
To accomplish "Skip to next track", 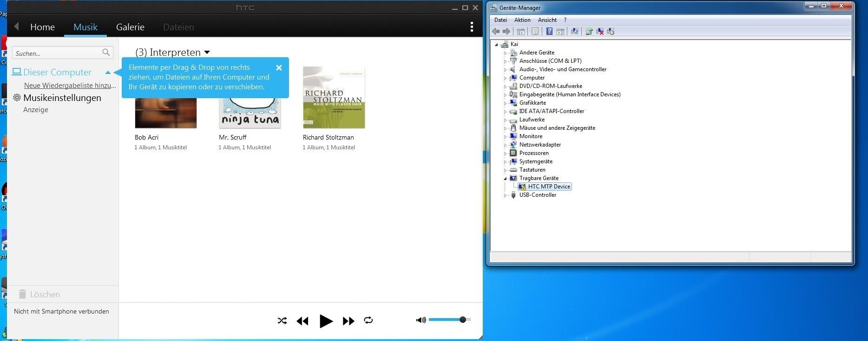I will 349,321.
